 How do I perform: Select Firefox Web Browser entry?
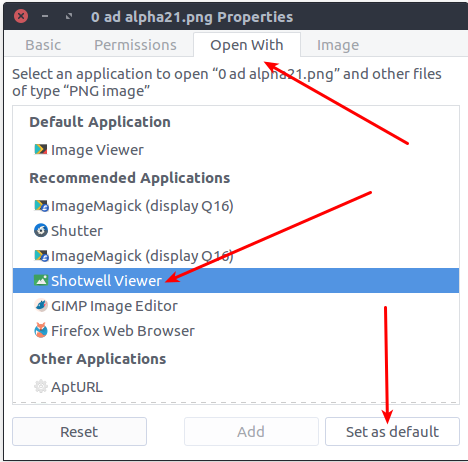pos(236,330)
